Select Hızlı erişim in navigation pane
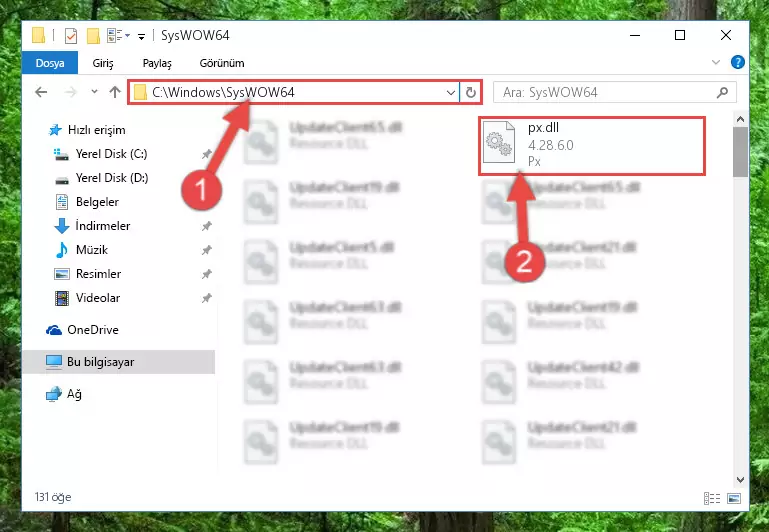 (x=87, y=130)
